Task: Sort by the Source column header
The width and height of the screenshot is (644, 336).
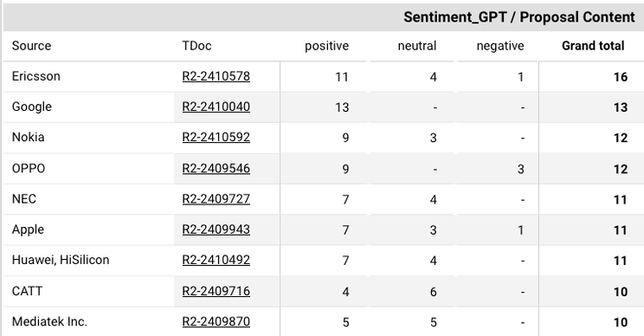Action: click(32, 46)
